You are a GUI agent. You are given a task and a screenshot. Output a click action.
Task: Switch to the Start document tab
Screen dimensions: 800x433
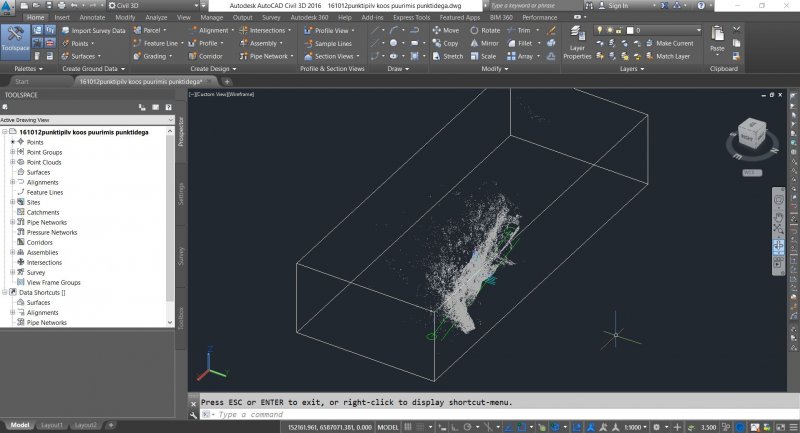coord(22,82)
